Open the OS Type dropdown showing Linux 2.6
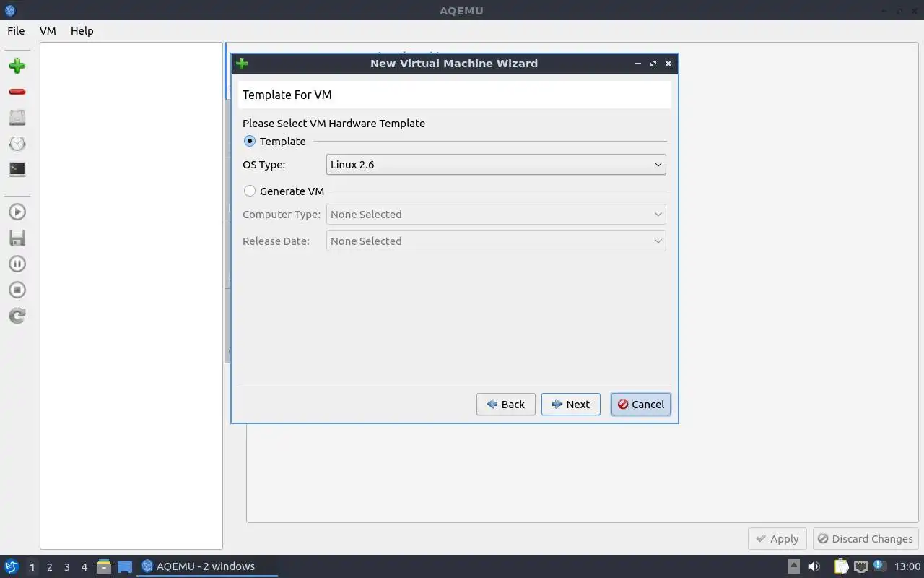This screenshot has height=578, width=924. click(x=496, y=165)
